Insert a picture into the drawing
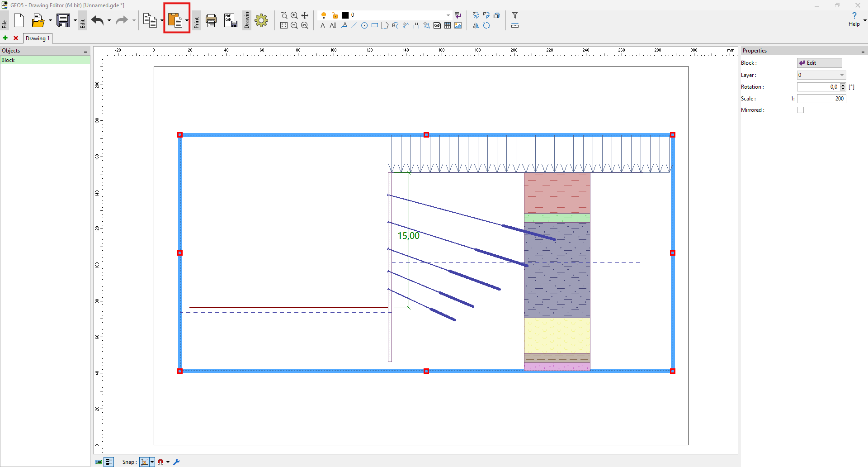This screenshot has width=868, height=467. [458, 26]
